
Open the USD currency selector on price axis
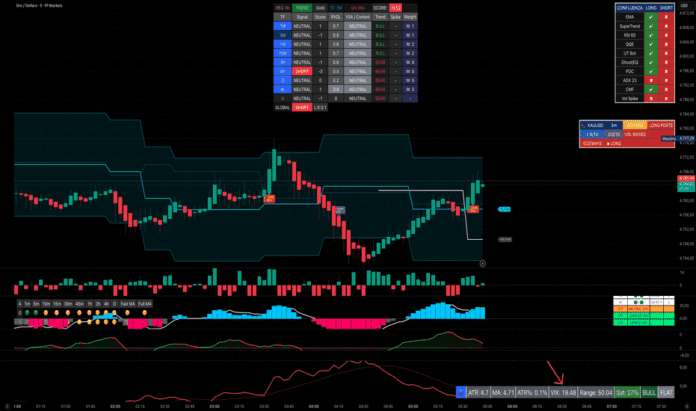(684, 5)
